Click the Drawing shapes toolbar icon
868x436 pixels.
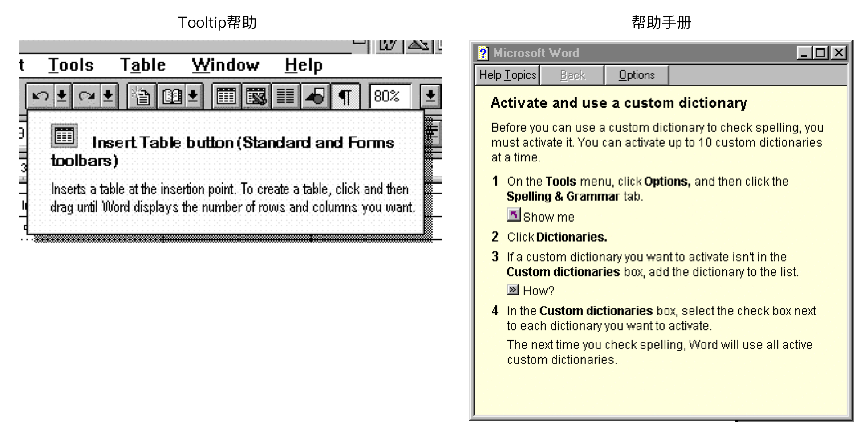[x=315, y=96]
